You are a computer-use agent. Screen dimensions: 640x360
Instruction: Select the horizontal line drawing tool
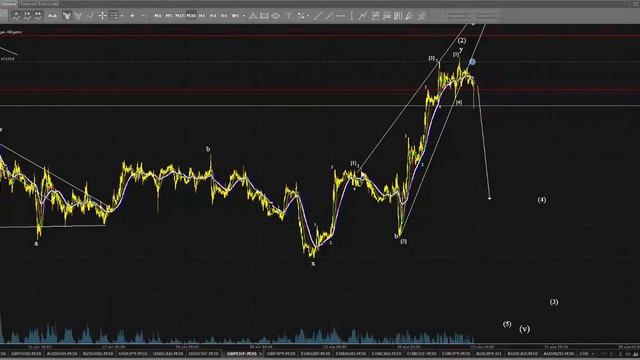(x=340, y=16)
